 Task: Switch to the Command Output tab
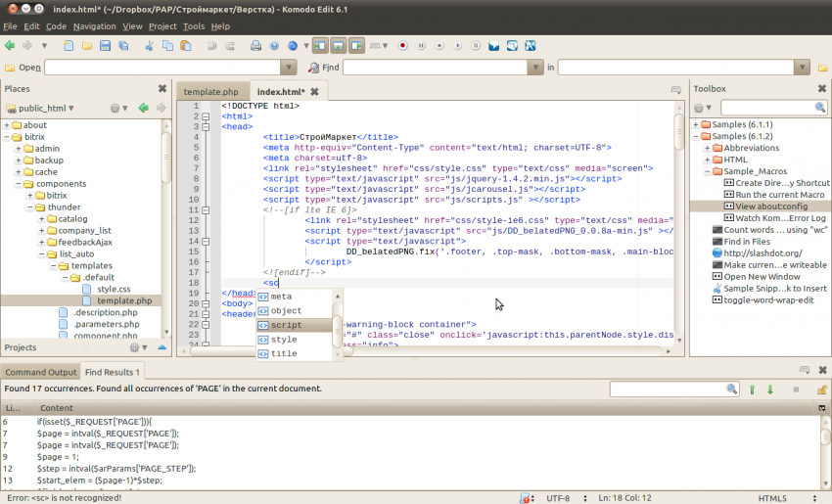41,372
